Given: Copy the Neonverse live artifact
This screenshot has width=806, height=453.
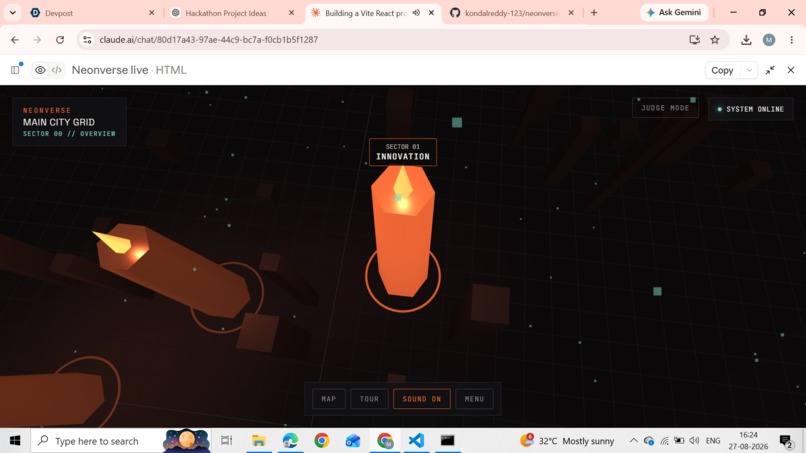Looking at the screenshot, I should 722,70.
